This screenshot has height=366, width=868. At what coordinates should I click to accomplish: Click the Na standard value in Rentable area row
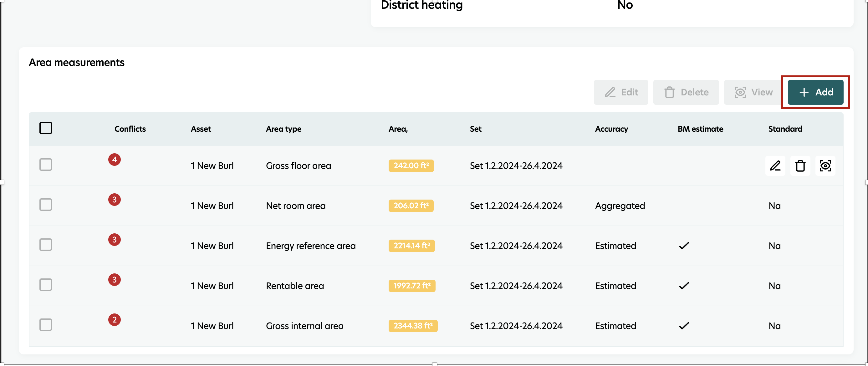(x=774, y=286)
